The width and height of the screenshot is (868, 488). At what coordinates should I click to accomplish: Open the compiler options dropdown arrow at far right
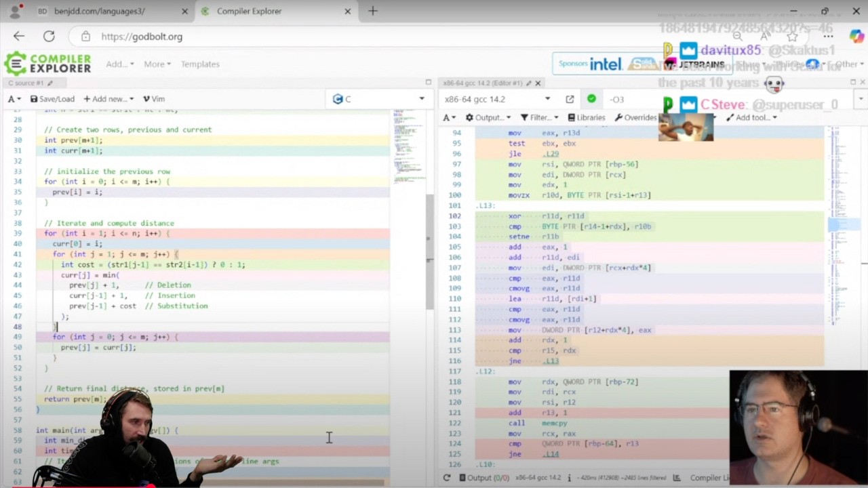861,99
